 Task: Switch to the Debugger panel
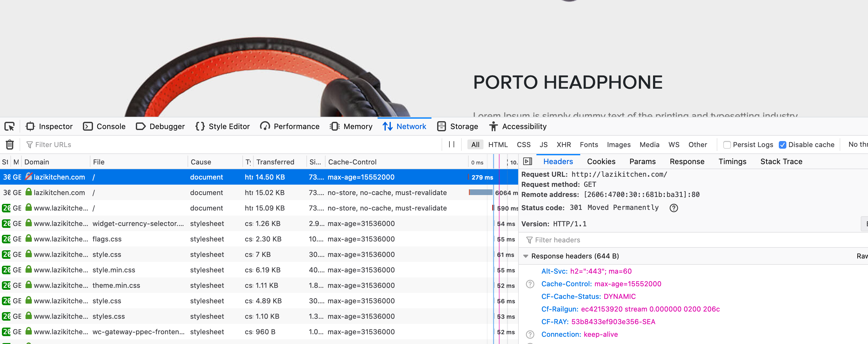pyautogui.click(x=160, y=127)
